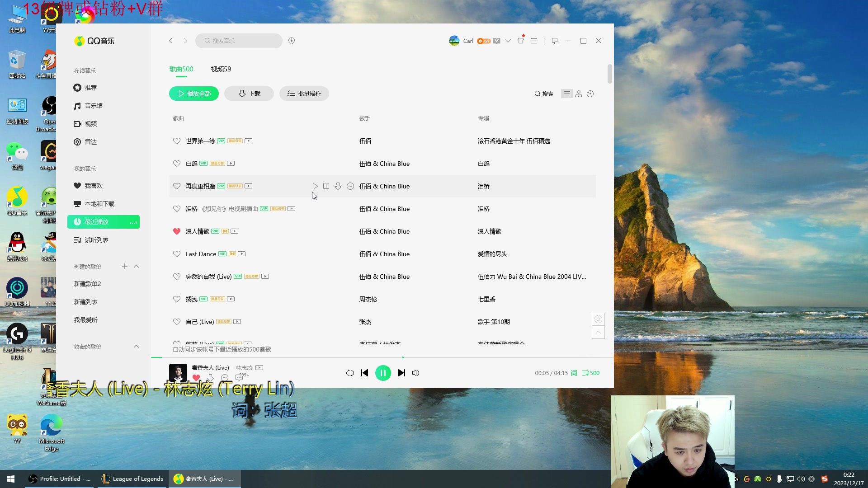Like the song 泪桥

point(177,209)
